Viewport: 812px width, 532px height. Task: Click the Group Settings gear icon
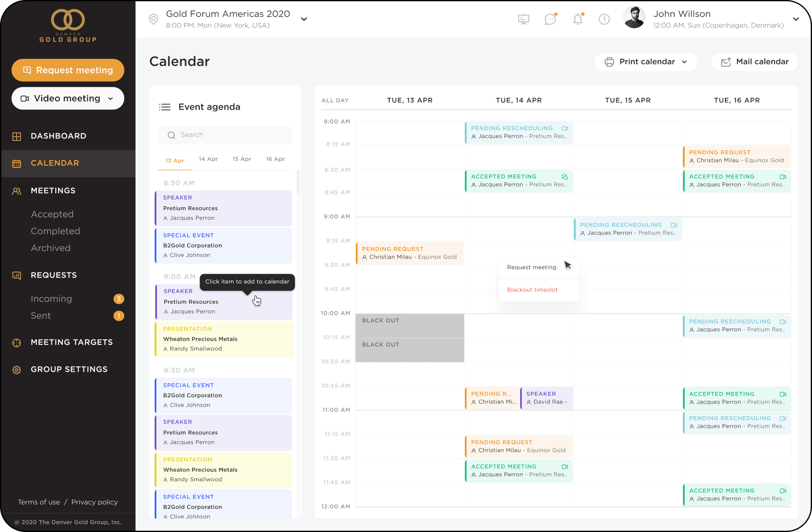tap(16, 370)
